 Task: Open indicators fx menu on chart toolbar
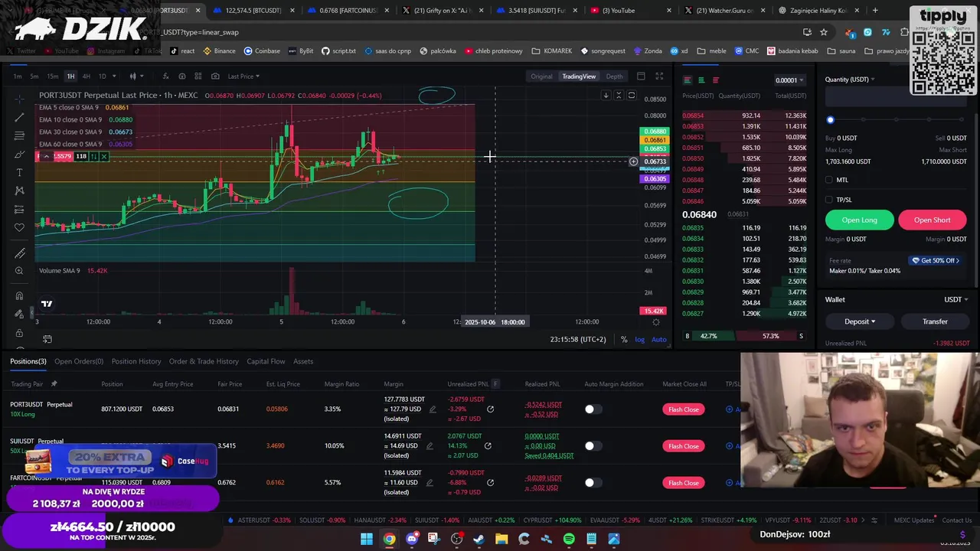click(x=165, y=76)
